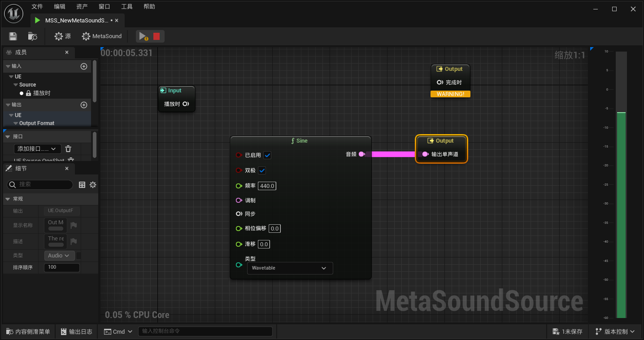The image size is (644, 340).
Task: Open the 资产 menu
Action: [82, 7]
